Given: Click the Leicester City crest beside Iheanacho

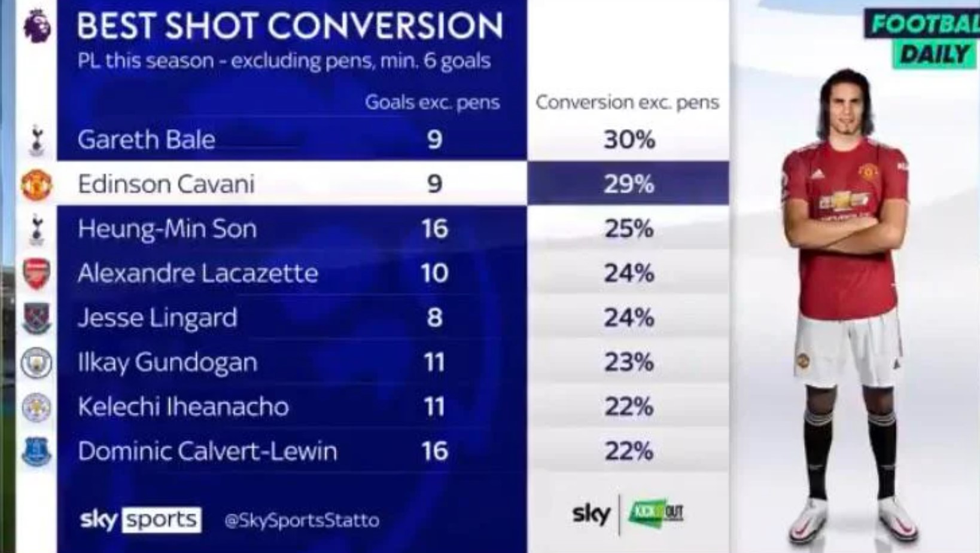Looking at the screenshot, I should pyautogui.click(x=36, y=407).
